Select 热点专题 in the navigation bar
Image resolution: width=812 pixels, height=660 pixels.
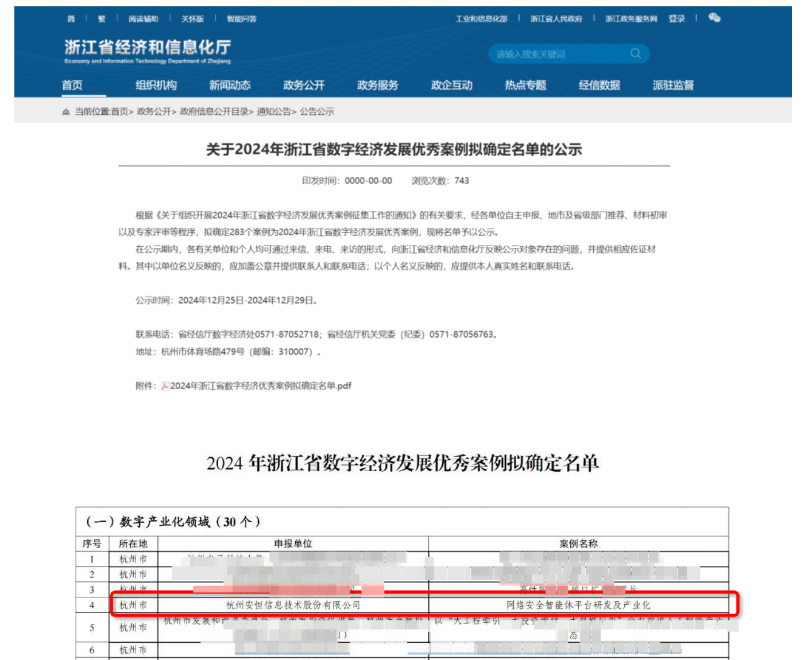(525, 86)
